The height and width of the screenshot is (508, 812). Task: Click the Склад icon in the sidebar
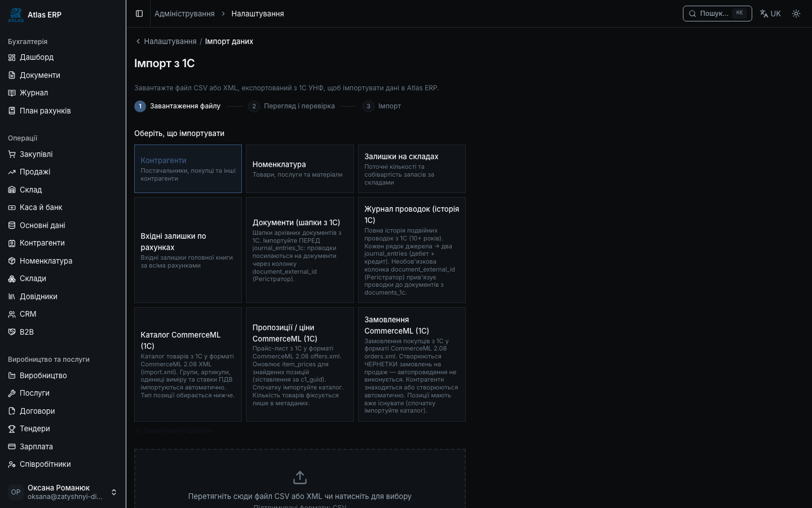[x=12, y=190]
